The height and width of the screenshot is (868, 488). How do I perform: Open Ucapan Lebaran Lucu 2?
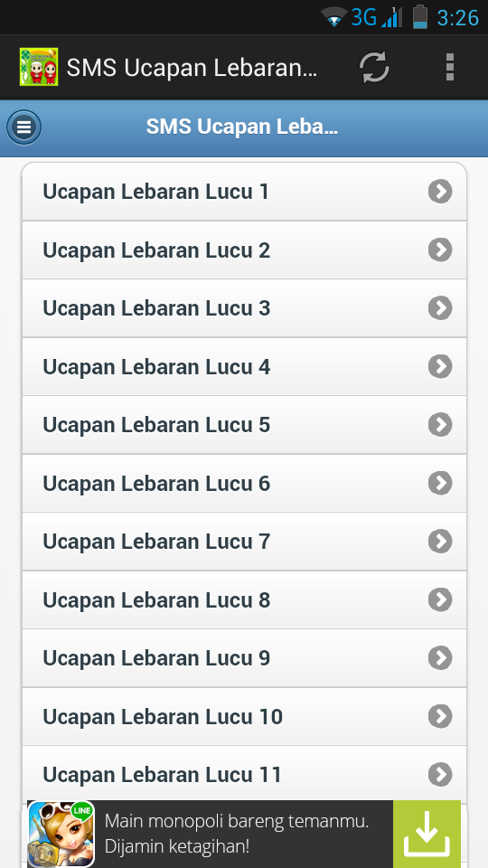click(x=244, y=250)
